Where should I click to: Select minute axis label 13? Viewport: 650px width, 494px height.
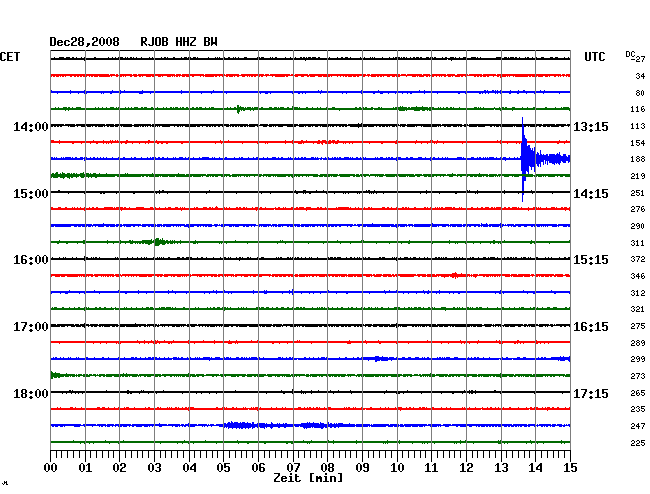[x=501, y=467]
